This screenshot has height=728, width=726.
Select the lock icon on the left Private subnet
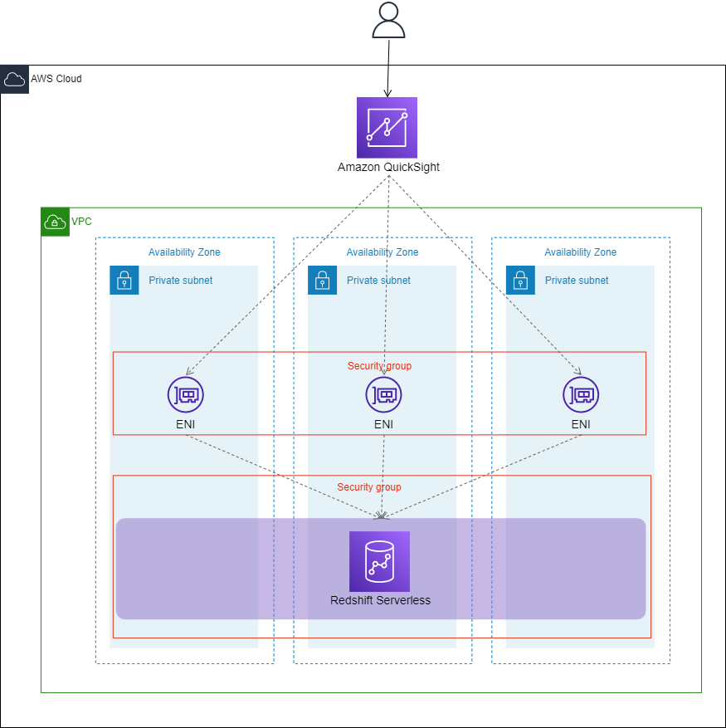point(124,280)
